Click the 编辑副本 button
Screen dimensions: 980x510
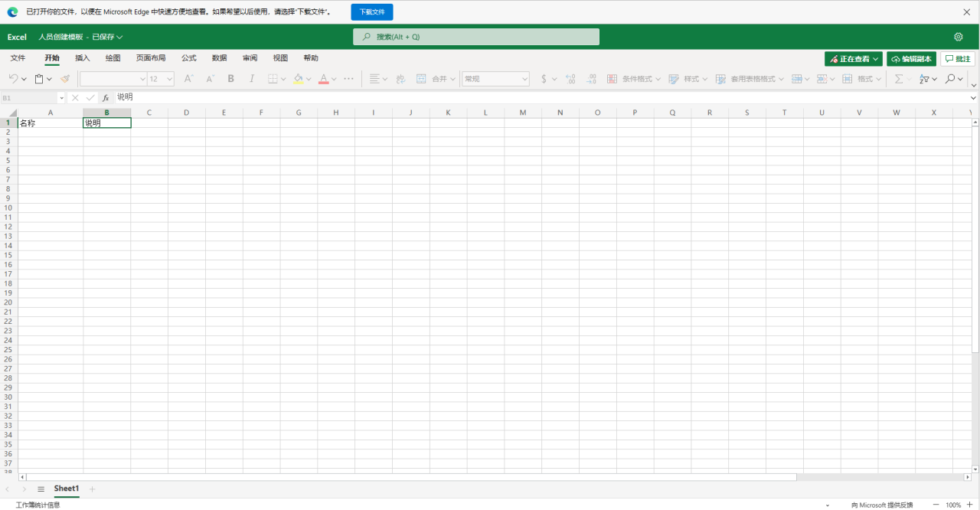click(x=911, y=59)
